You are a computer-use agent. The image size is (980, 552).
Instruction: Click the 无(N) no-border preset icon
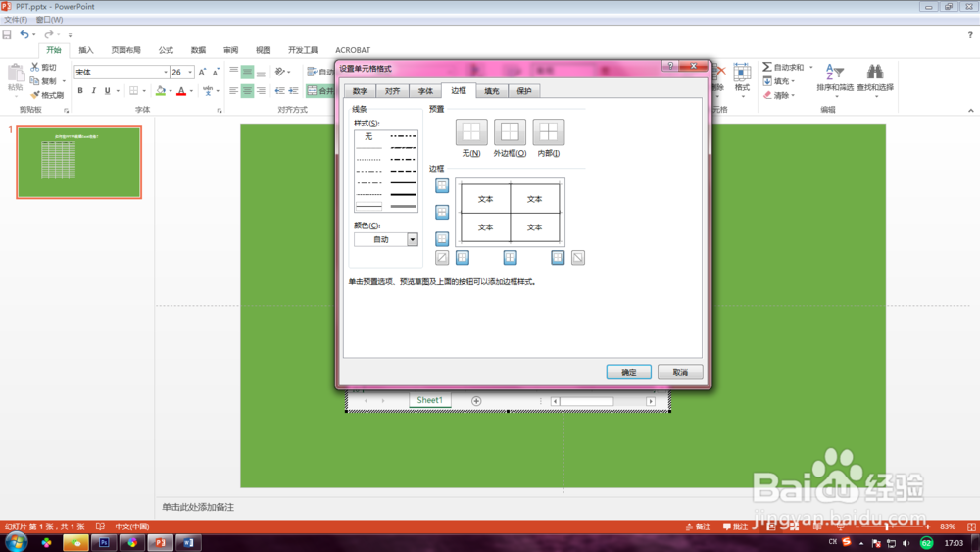pyautogui.click(x=471, y=132)
